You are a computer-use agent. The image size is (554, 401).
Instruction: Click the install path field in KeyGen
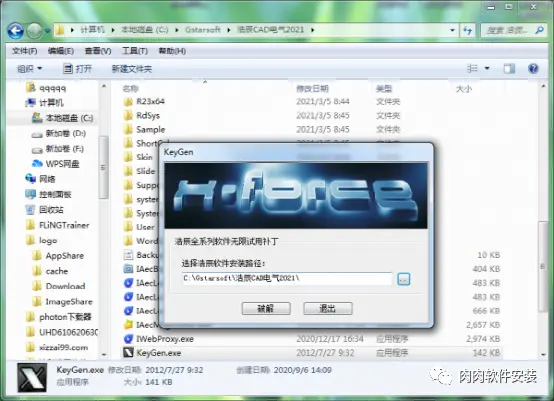287,278
